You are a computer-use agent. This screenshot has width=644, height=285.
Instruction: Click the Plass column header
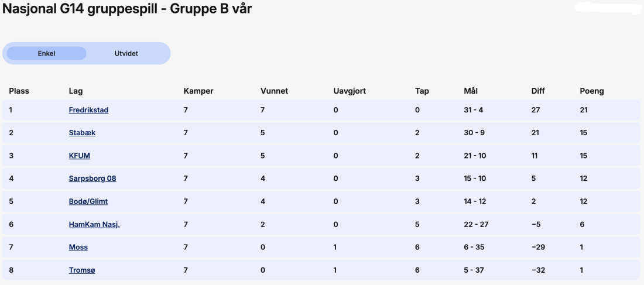pos(19,91)
